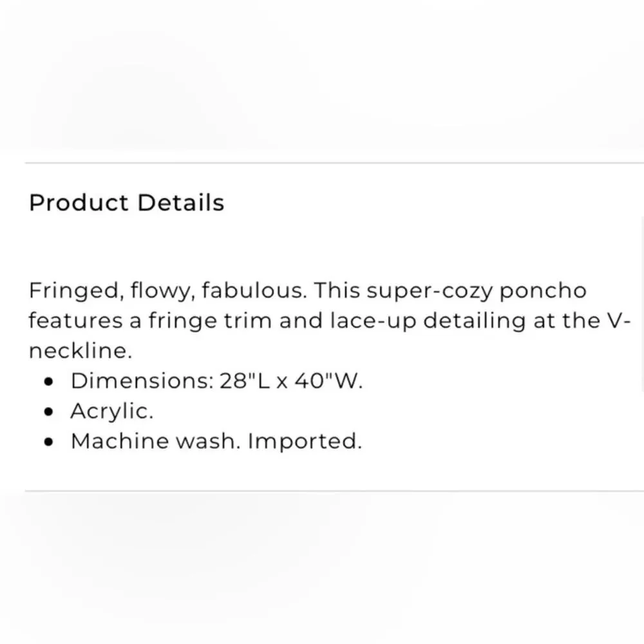Collapse the Product Details section heading
Viewport: 644px width, 644px height.
[126, 203]
